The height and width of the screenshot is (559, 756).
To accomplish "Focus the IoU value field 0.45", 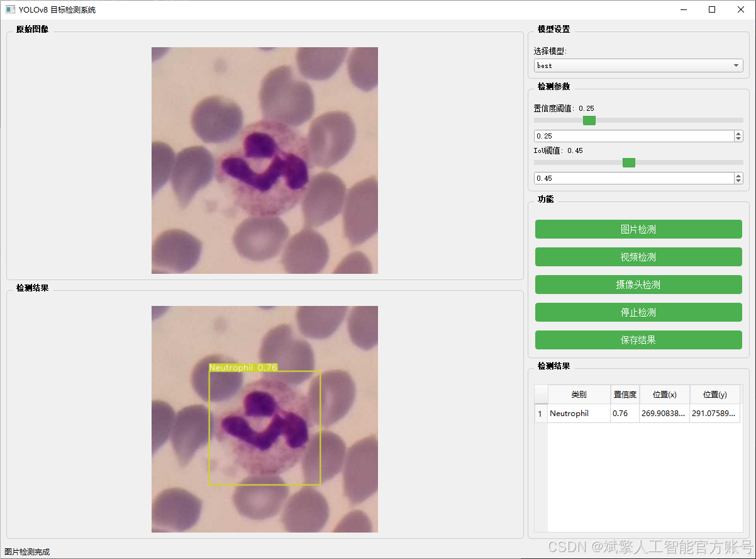I will point(633,178).
